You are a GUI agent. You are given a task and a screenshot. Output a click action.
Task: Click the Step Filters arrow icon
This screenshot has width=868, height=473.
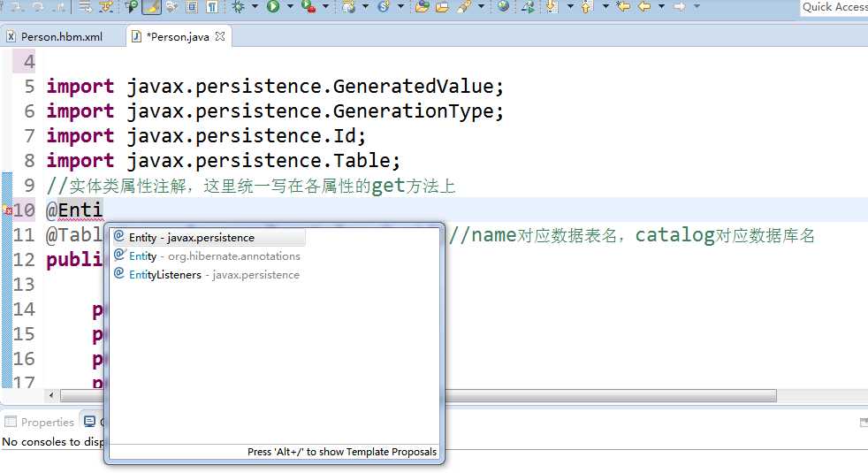[x=106, y=7]
